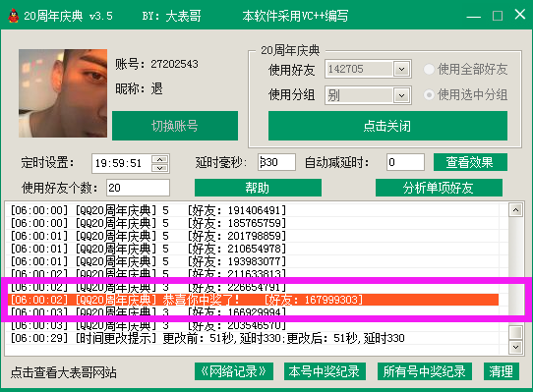Click the 分析单项好友 button
Screen dimensions: 533x392
439,188
